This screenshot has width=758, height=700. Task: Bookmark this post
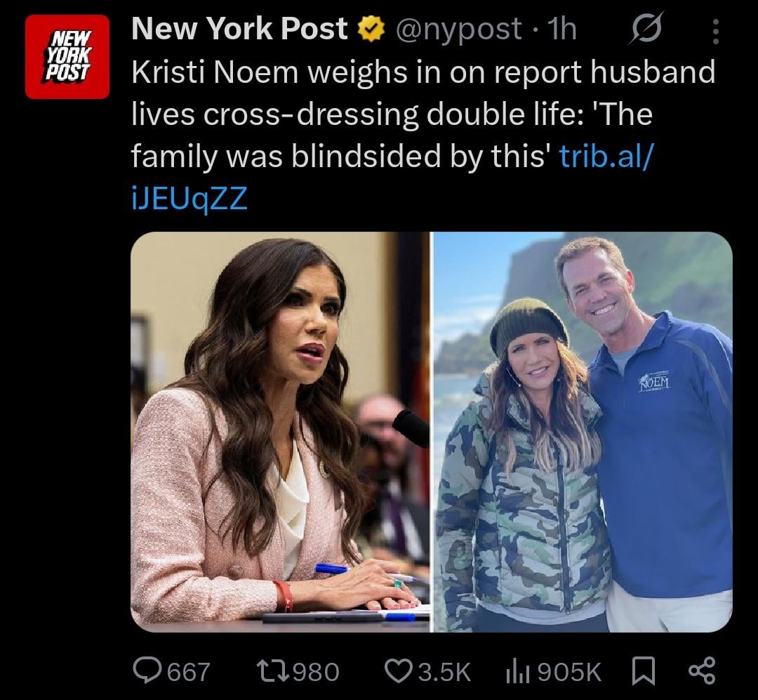(x=644, y=671)
